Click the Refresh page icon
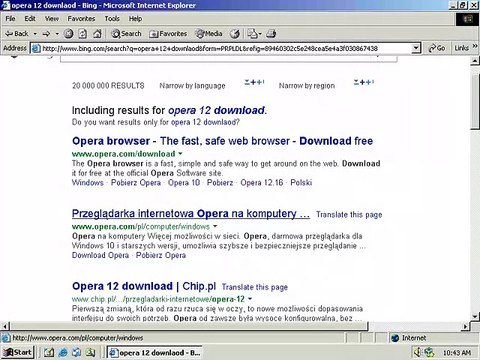 click(82, 34)
